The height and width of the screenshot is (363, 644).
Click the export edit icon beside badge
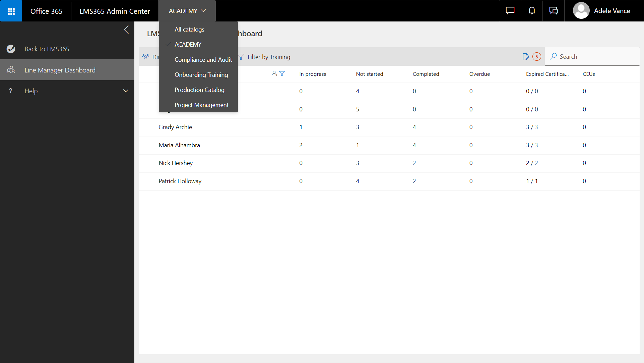(x=526, y=57)
